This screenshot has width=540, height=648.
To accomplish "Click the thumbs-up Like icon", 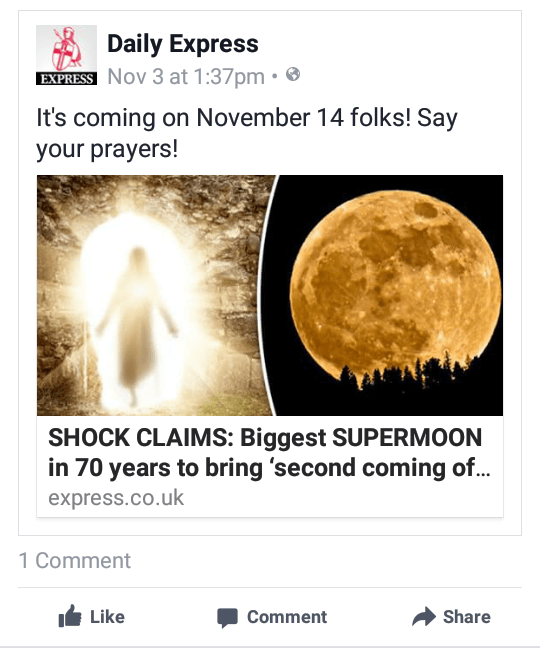I will (69, 616).
